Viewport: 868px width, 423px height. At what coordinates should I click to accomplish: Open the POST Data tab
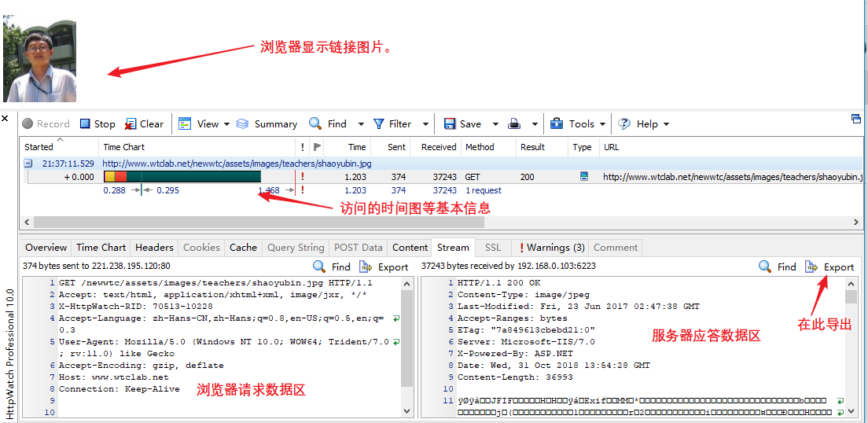click(359, 248)
